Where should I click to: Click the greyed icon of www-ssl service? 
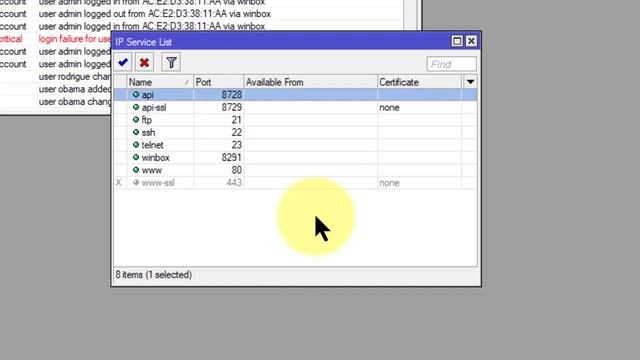point(136,182)
